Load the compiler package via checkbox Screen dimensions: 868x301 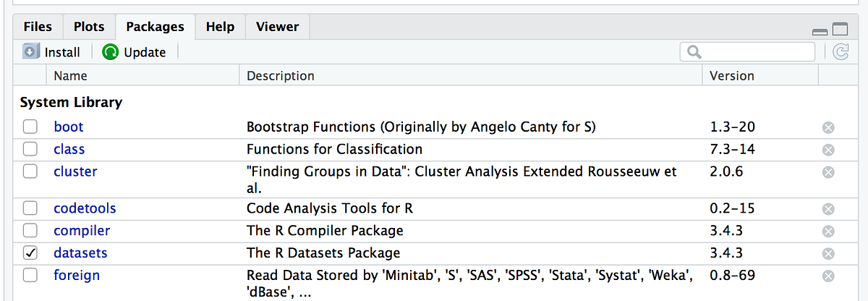(x=30, y=231)
